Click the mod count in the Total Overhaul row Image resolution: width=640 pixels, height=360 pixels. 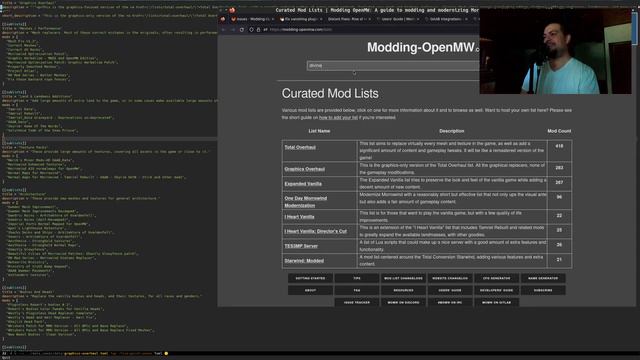[559, 146]
